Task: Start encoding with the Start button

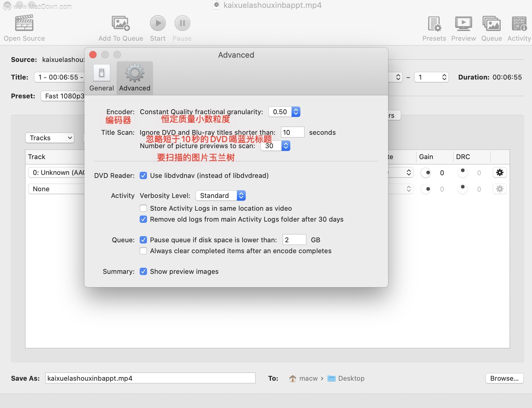Action: [158, 23]
